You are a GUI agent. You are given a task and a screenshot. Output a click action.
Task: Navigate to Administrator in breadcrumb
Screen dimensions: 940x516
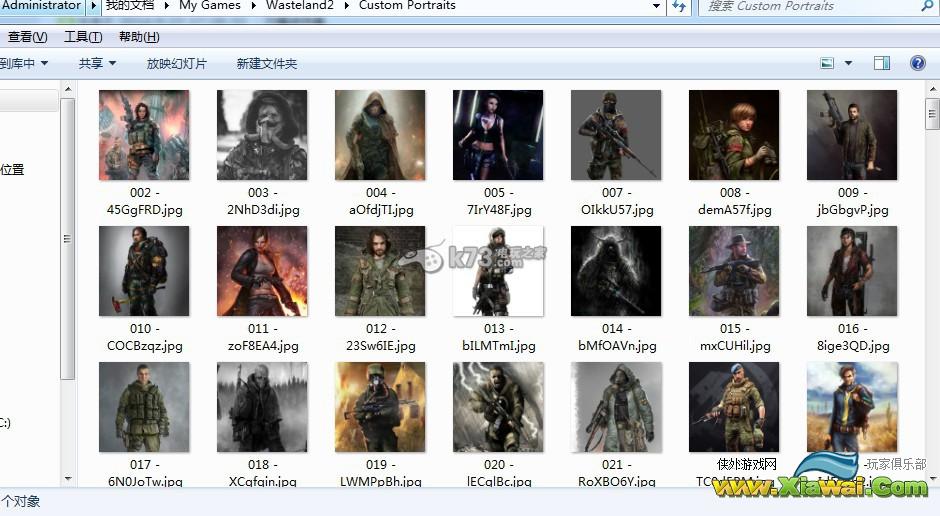click(41, 5)
